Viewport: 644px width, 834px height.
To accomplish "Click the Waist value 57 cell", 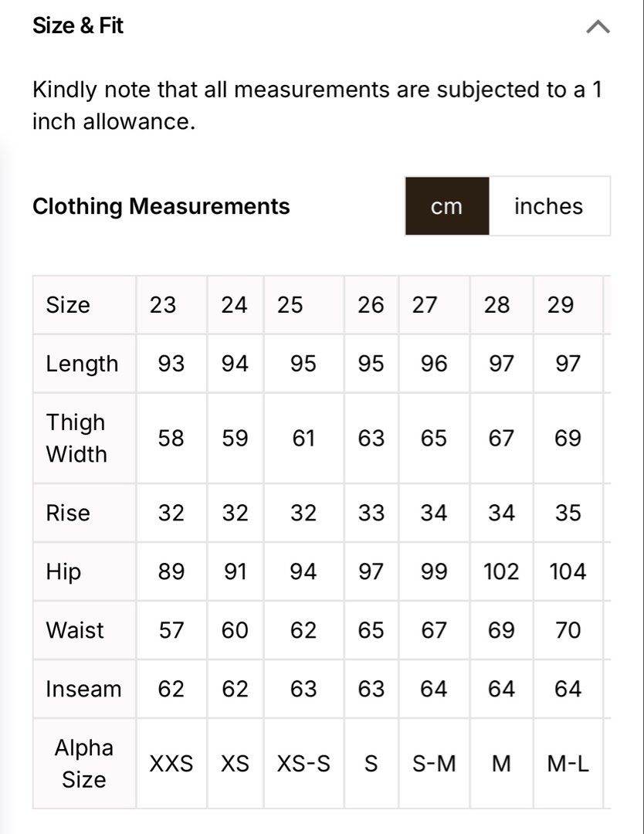I will point(171,630).
